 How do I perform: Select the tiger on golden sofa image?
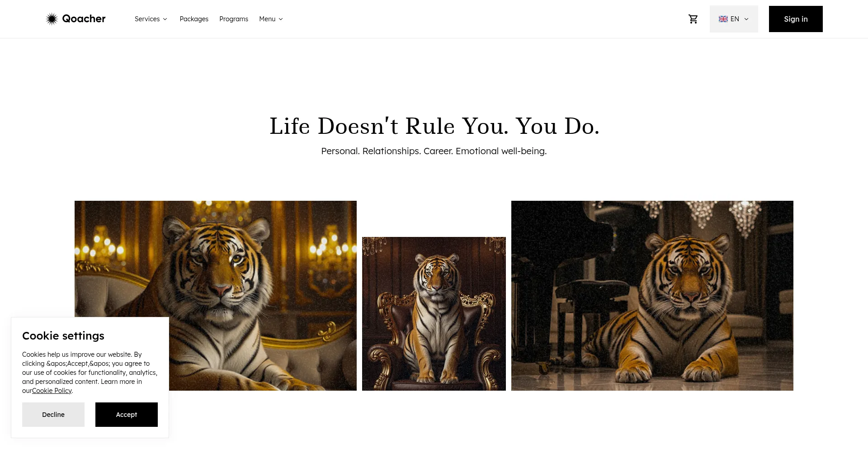[x=216, y=296]
